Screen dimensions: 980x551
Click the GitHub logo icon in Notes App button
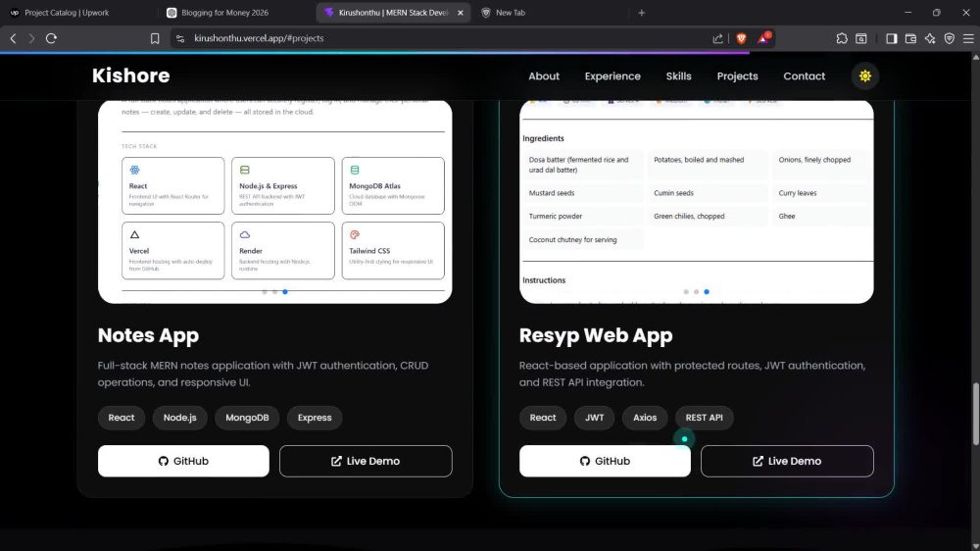(163, 461)
